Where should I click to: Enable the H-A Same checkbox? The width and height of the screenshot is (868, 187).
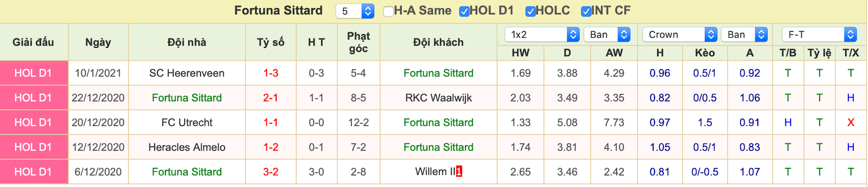388,11
